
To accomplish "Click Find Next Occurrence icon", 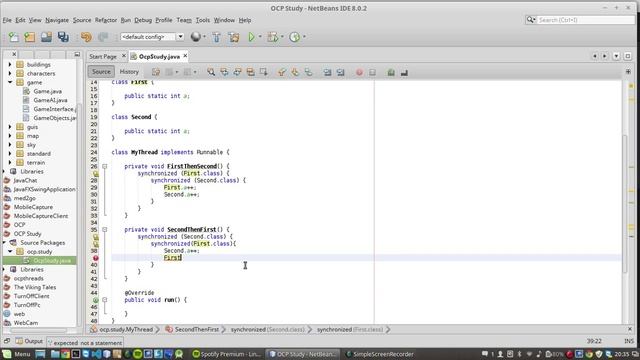I will tap(237, 72).
